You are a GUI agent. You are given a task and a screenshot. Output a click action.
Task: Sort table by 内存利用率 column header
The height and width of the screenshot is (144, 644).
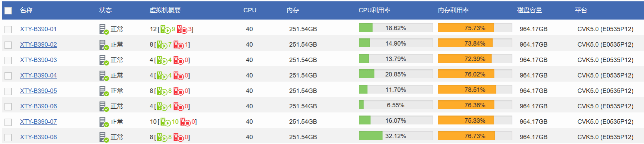[x=453, y=10]
